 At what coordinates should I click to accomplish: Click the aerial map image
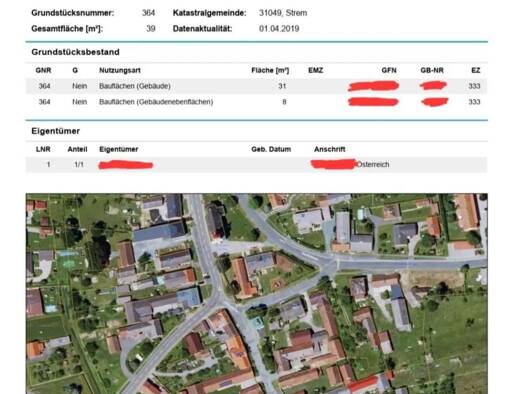click(x=256, y=294)
